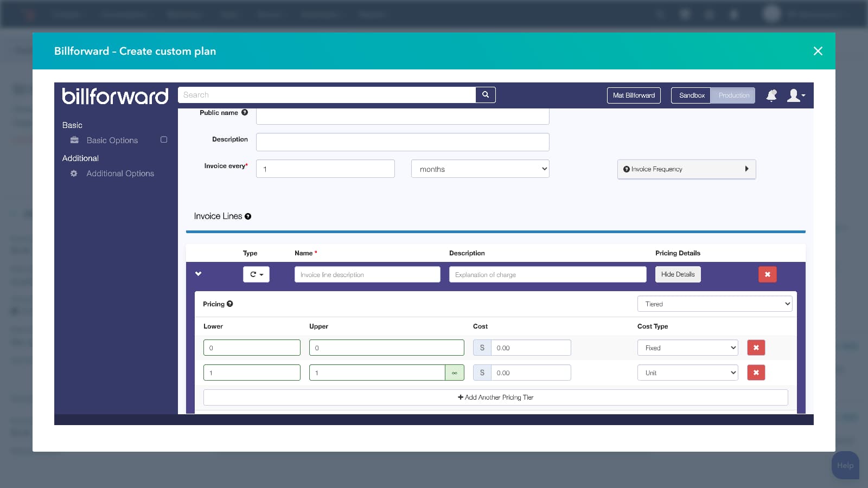Open the user profile icon menu
868x488 pixels.
[x=795, y=95]
